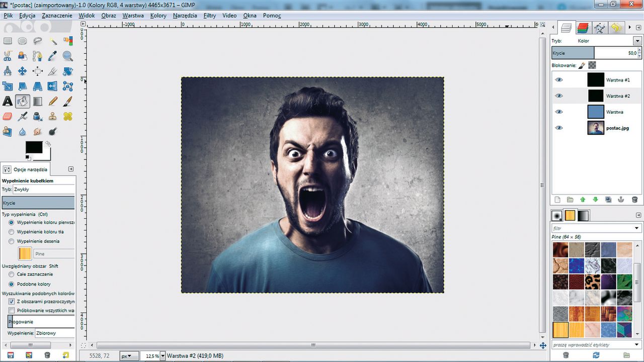This screenshot has width=644, height=362.
Task: Open the Plik menu
Action: point(8,16)
